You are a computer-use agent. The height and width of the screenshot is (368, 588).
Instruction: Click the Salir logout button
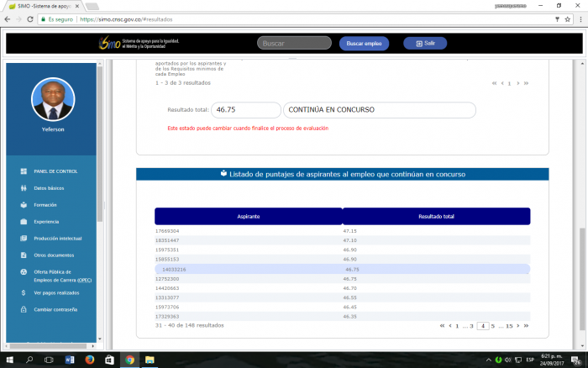click(x=425, y=43)
